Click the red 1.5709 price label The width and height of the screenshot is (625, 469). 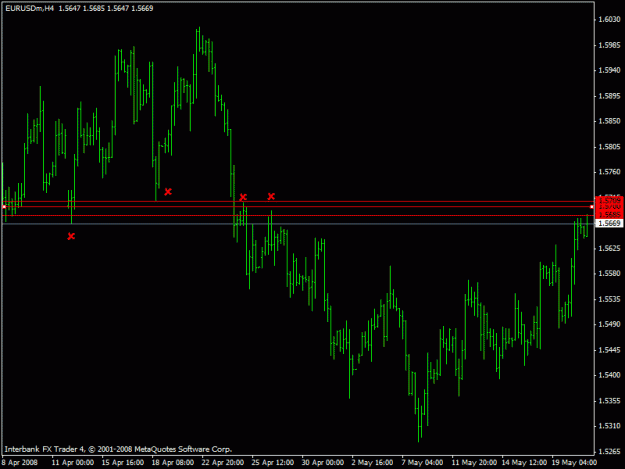click(x=609, y=200)
